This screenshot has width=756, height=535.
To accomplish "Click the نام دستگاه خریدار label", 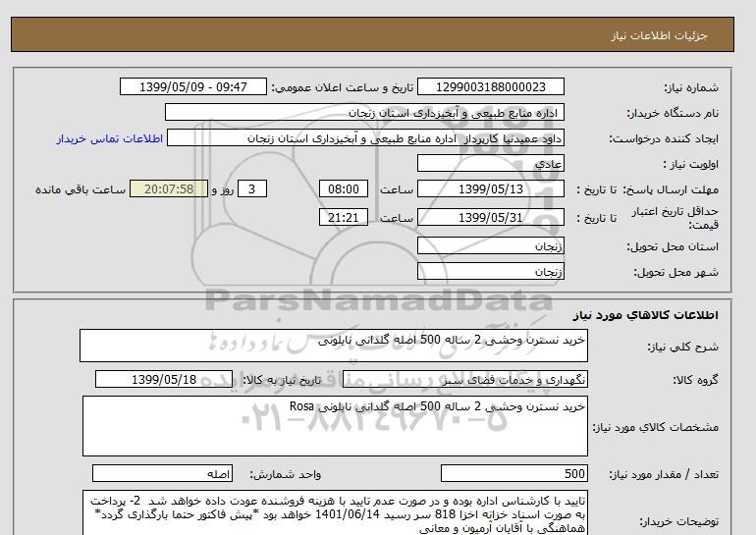I will (x=673, y=113).
